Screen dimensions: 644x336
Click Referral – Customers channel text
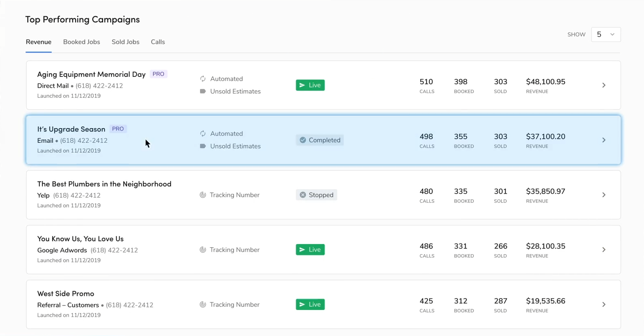[x=68, y=305]
